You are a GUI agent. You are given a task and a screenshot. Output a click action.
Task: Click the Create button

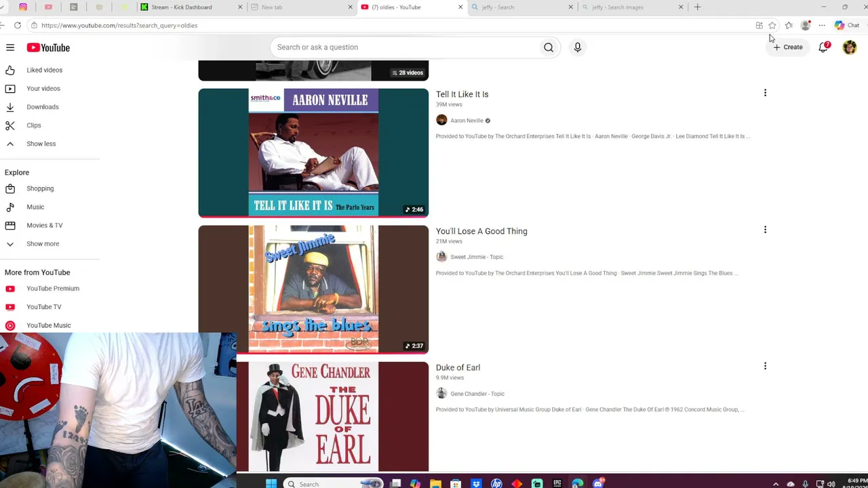click(x=788, y=47)
